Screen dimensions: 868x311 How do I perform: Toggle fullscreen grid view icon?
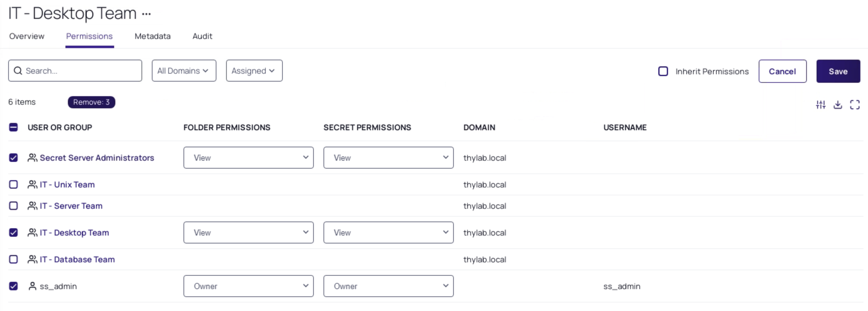(x=855, y=105)
